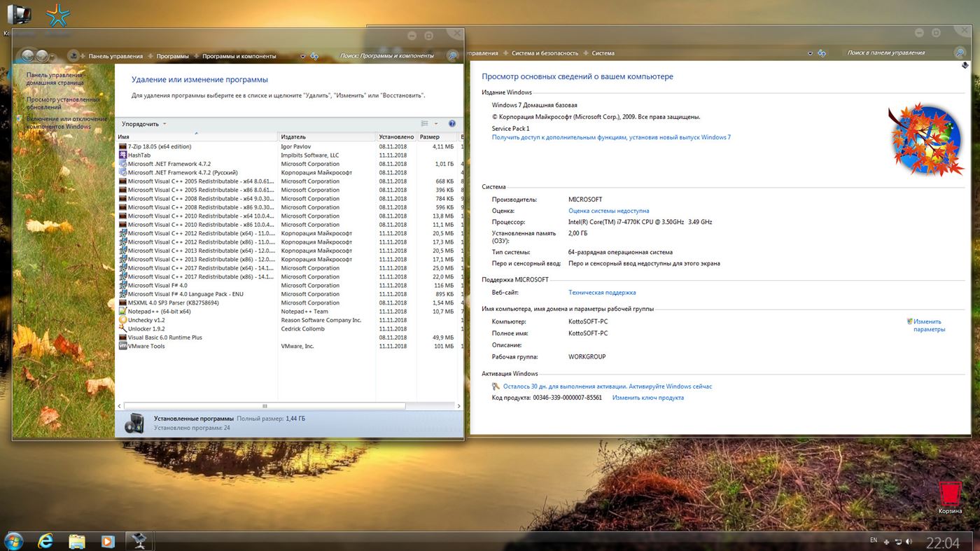The height and width of the screenshot is (551, 980).
Task: Launch Internet Explorer from taskbar
Action: pos(45,540)
